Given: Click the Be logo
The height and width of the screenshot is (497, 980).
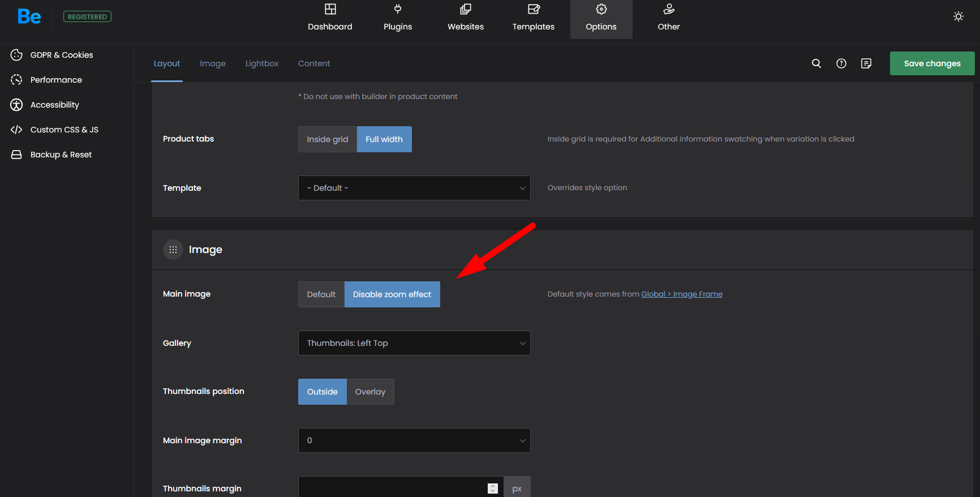Looking at the screenshot, I should pos(29,16).
